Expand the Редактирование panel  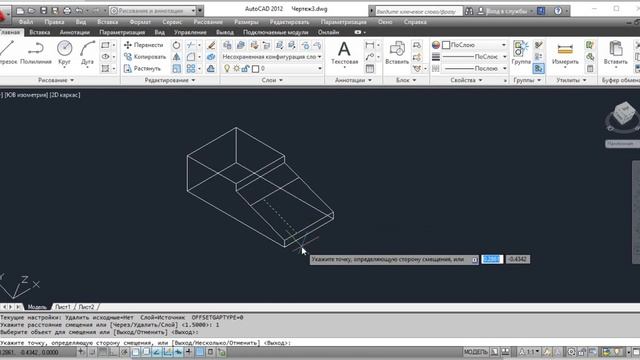click(x=170, y=80)
